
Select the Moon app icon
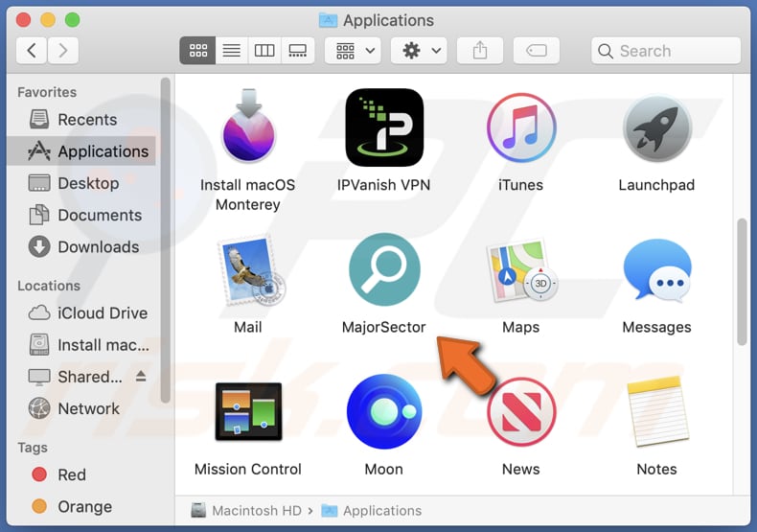point(384,411)
